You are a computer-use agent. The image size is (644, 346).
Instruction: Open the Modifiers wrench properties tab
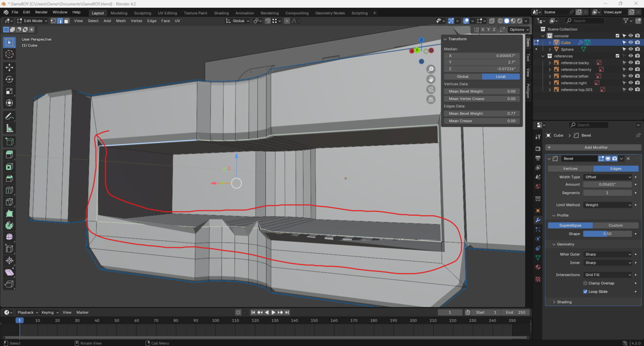coord(538,220)
